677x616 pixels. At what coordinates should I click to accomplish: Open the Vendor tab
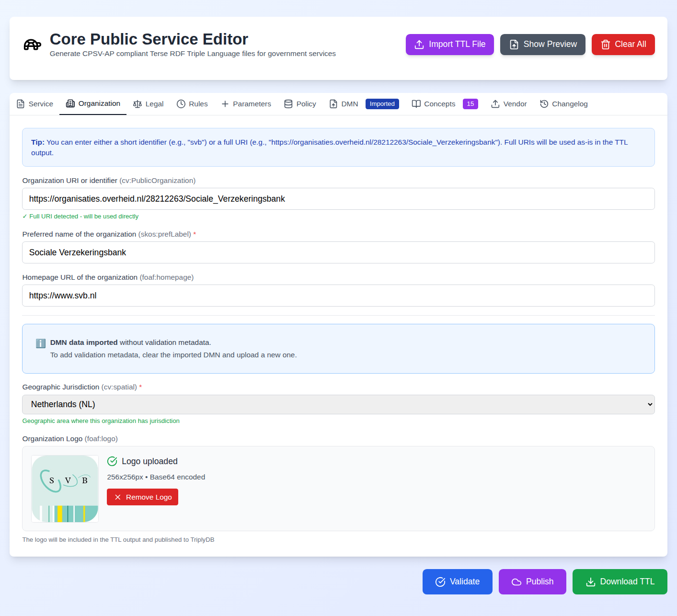[509, 104]
